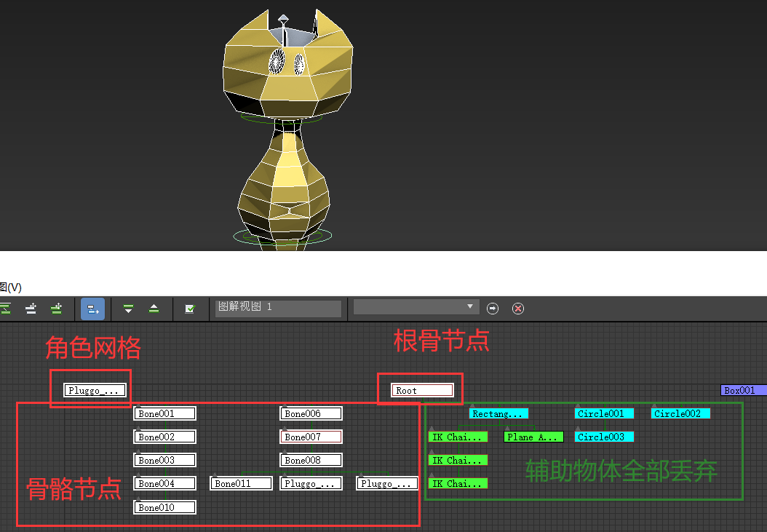Click the Arrange Children toolbar icon

tap(31, 309)
